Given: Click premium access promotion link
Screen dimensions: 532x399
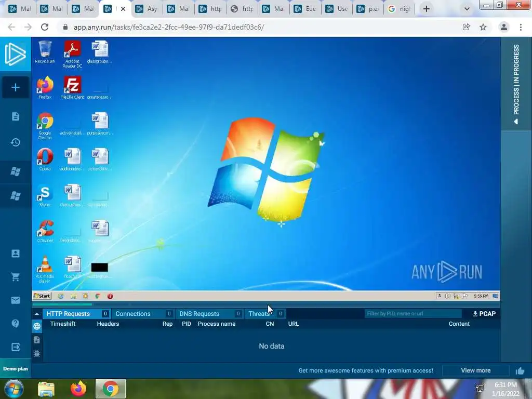Looking at the screenshot, I should (365, 370).
